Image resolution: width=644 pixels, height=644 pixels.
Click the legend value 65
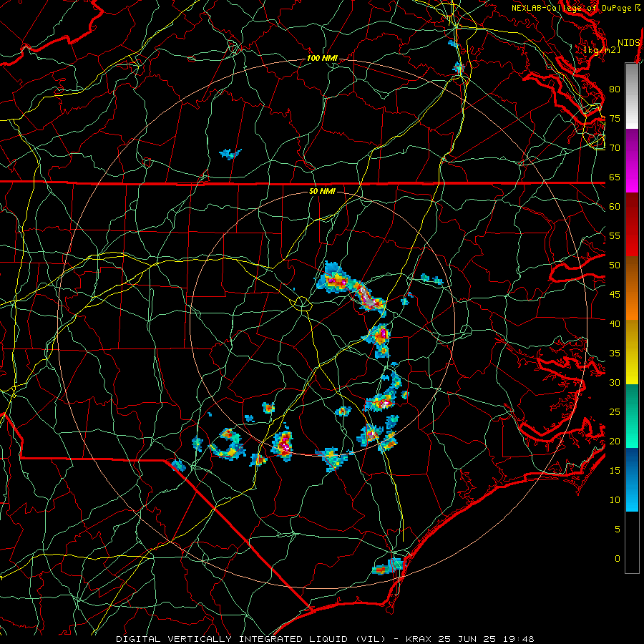coord(615,177)
